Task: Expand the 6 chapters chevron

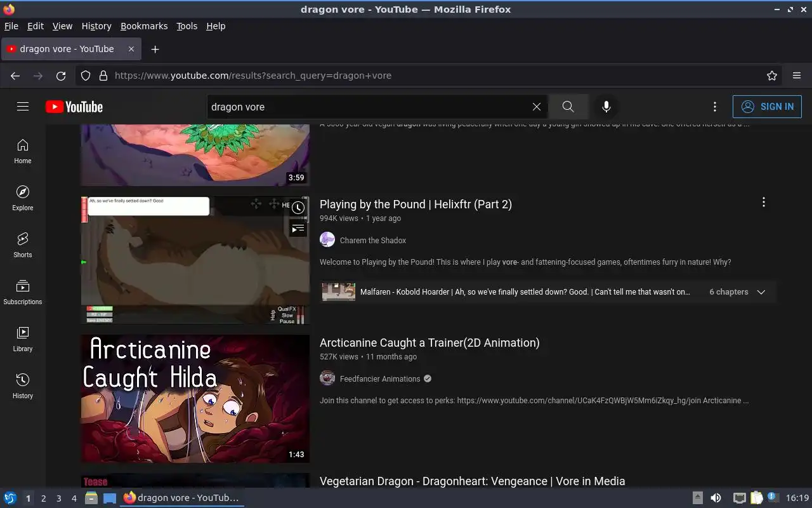Action: pyautogui.click(x=761, y=292)
